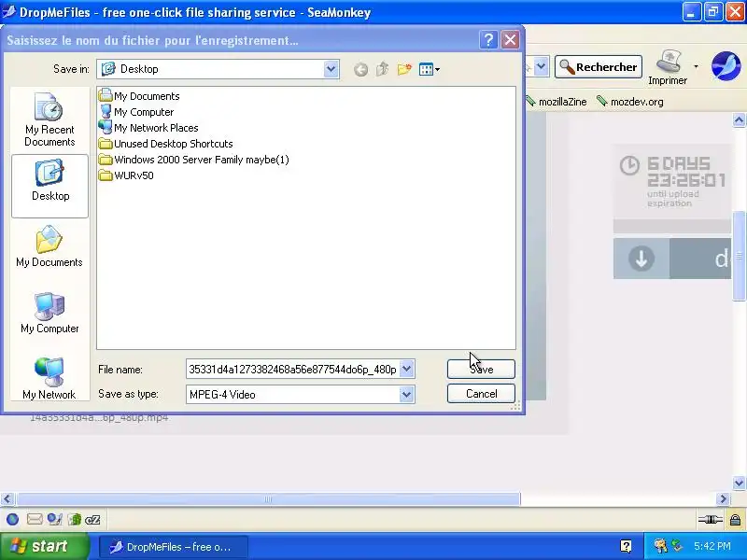This screenshot has height=560, width=747.
Task: Create a new folder in dialog
Action: (x=404, y=69)
